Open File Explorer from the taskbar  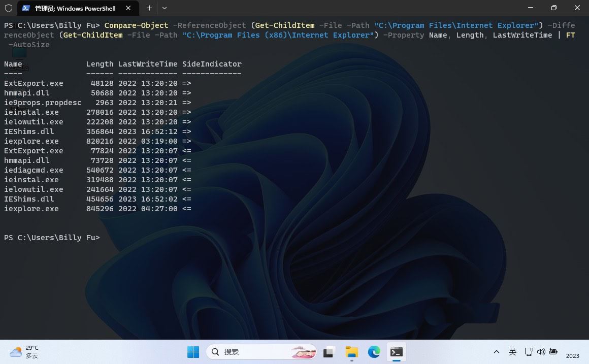point(351,352)
